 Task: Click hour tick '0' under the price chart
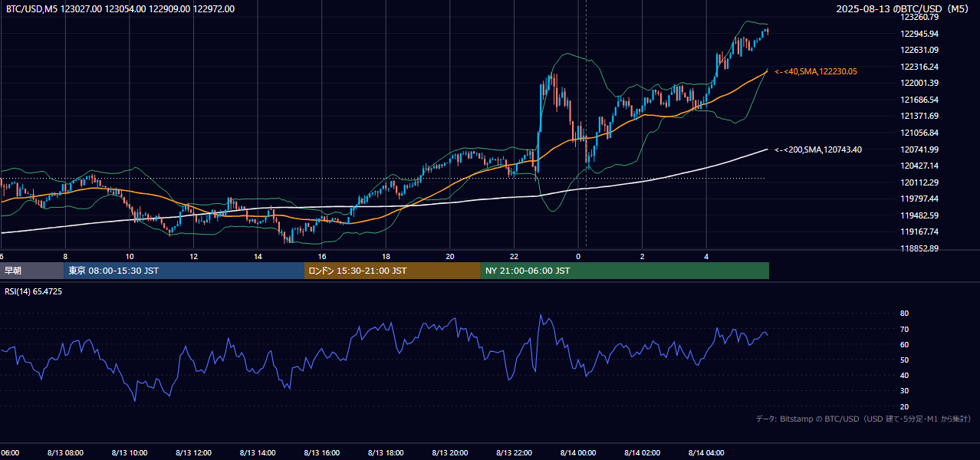(x=578, y=256)
